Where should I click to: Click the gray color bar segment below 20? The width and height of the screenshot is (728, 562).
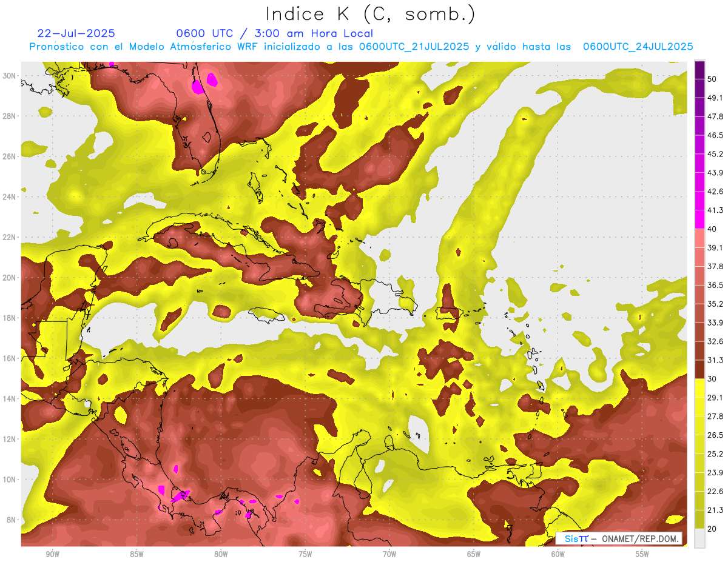pos(699,538)
